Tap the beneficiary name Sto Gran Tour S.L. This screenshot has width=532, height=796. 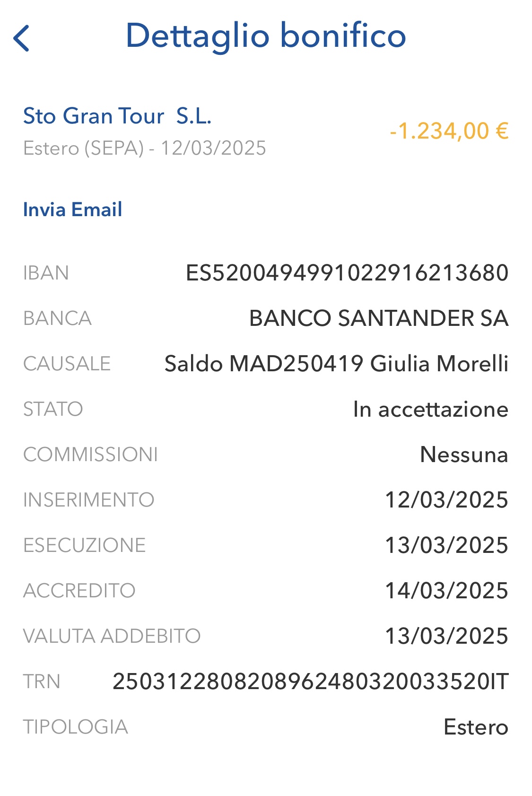coord(117,116)
